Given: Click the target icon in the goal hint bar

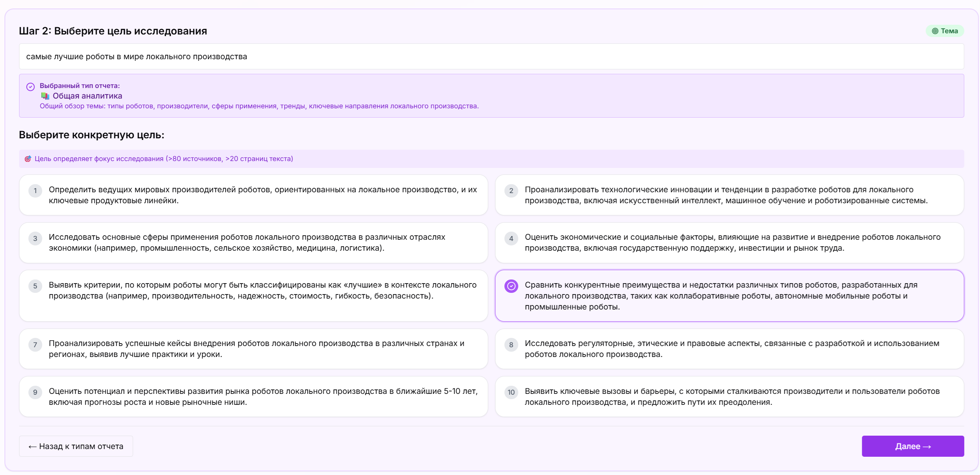Looking at the screenshot, I should (x=28, y=159).
